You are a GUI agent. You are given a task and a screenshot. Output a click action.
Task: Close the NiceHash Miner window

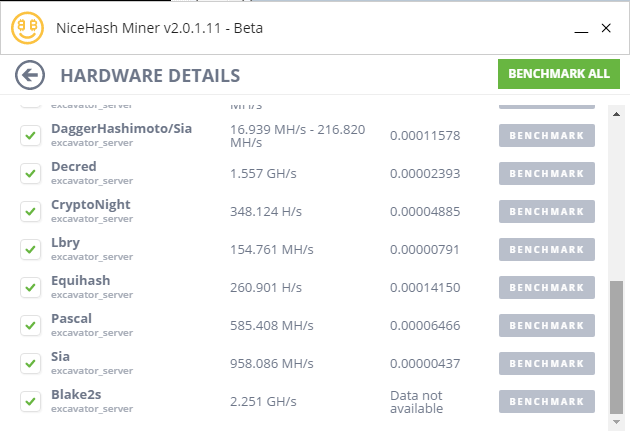pyautogui.click(x=606, y=28)
